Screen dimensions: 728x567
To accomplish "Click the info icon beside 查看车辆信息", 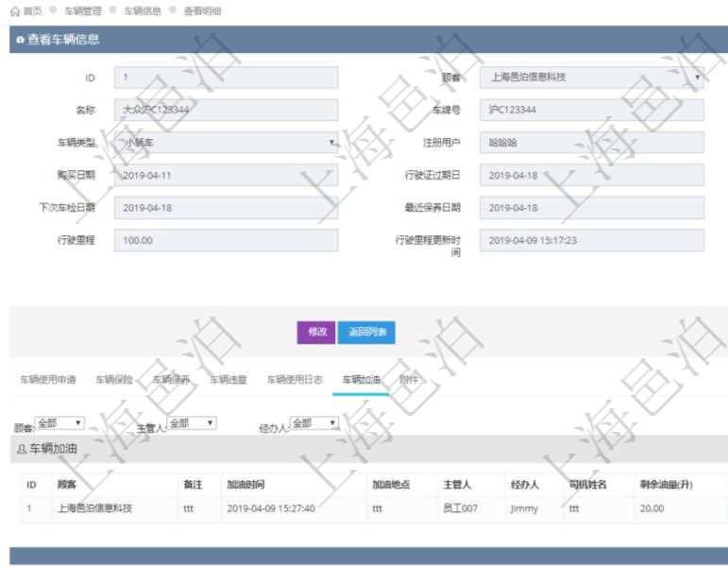I will pos(20,40).
